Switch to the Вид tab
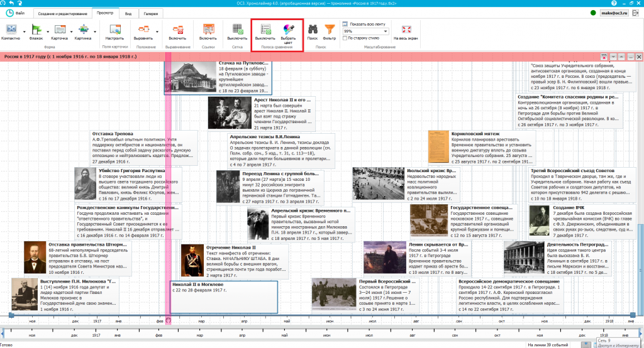This screenshot has width=644, height=348. tap(128, 14)
